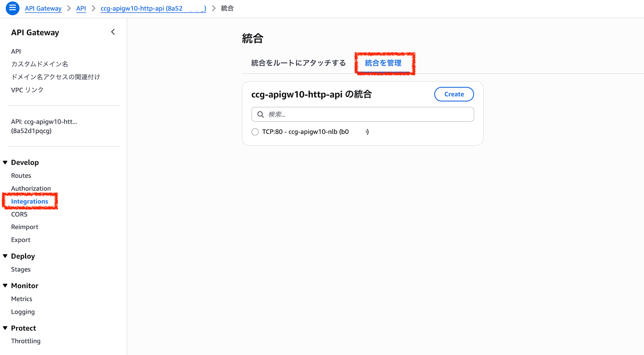Open Metrics under Monitor
Viewport: 644px width, 355px height.
click(22, 299)
